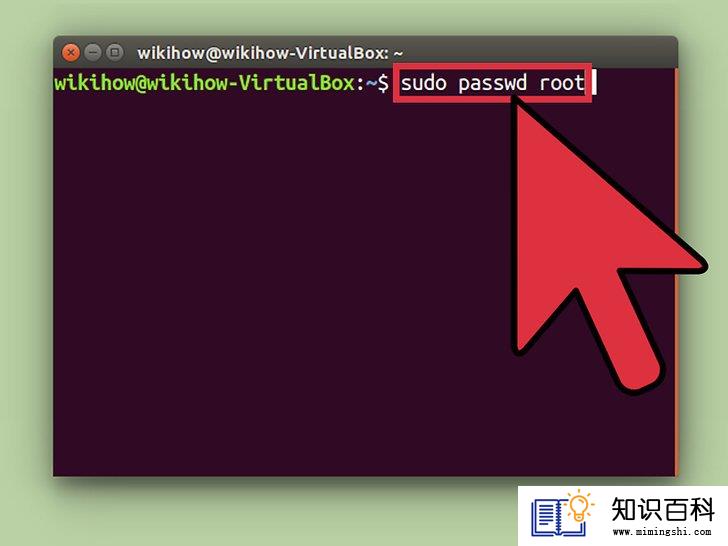Click the wikihow@wikihow-VirtualBox window title text
Screen dimensions: 728x546
(263, 53)
